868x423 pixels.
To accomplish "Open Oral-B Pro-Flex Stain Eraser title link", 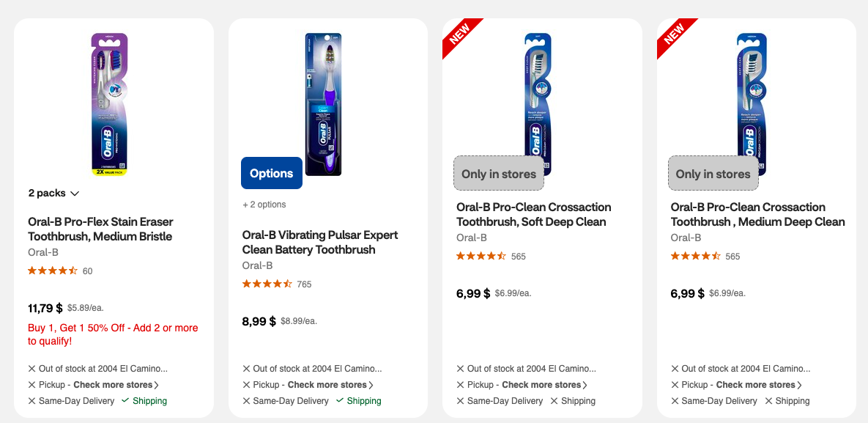I will click(x=100, y=229).
